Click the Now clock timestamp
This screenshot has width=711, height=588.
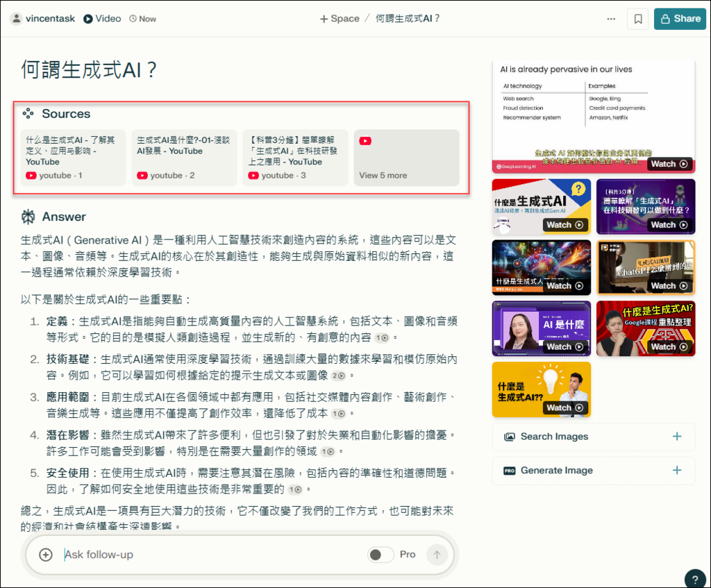(143, 19)
